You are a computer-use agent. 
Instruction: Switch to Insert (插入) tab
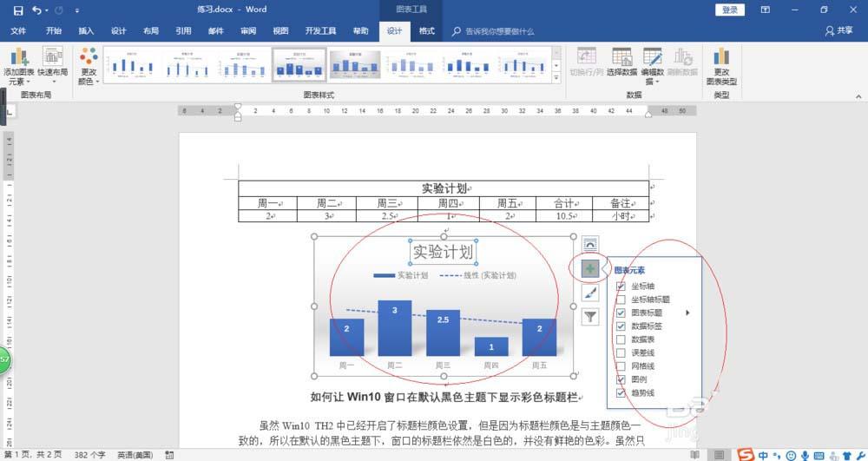click(x=86, y=31)
